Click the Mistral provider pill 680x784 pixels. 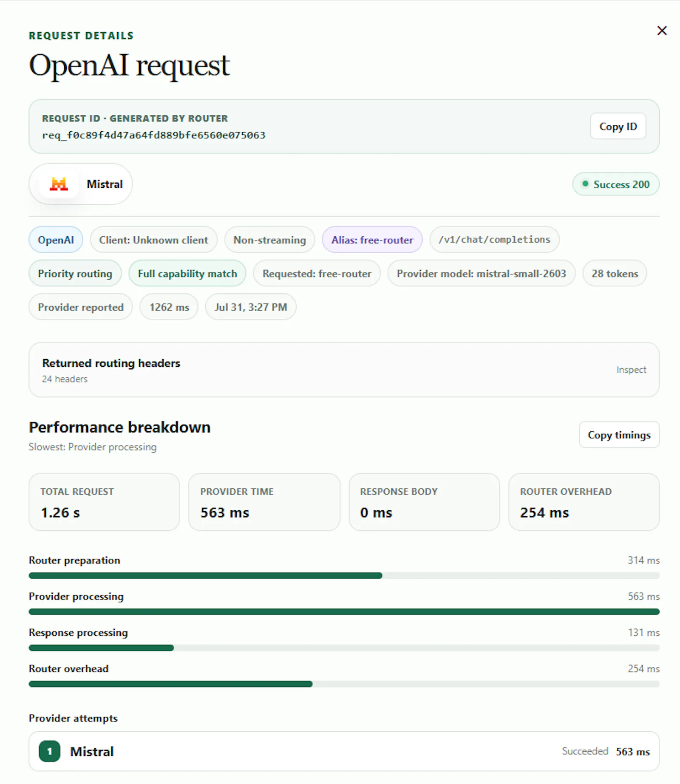pos(80,184)
